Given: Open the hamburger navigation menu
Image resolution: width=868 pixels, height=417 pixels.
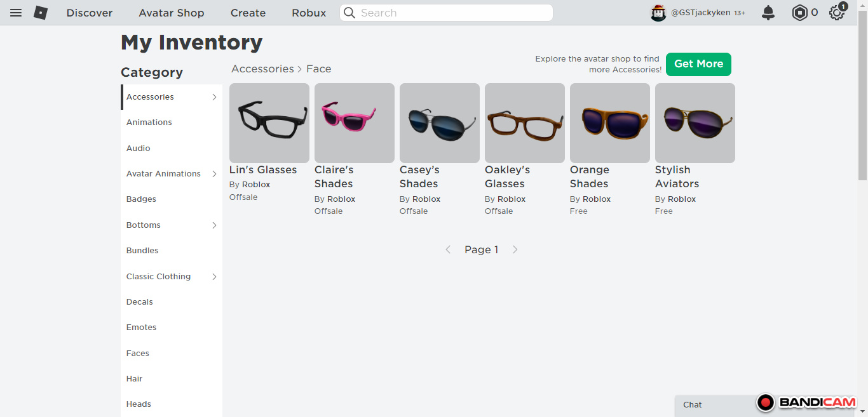Looking at the screenshot, I should click(16, 13).
